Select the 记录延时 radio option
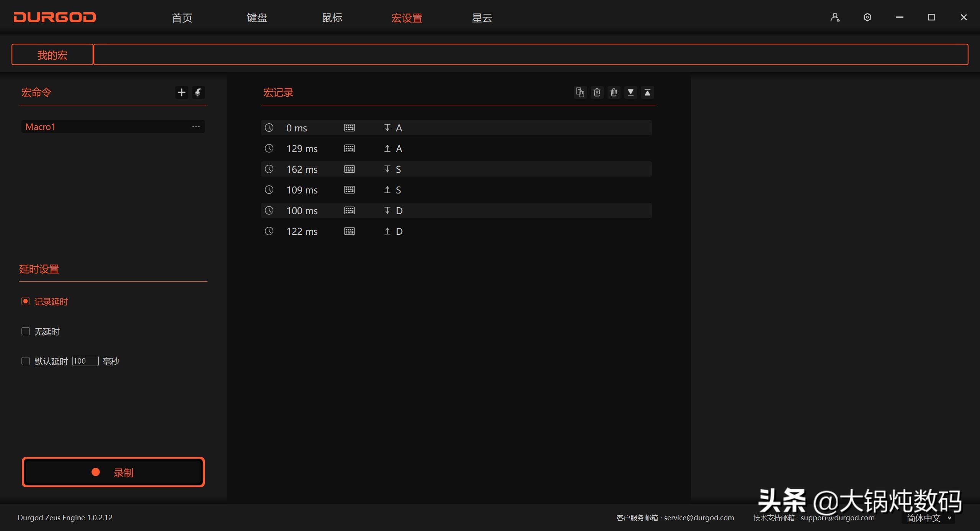Screen dimensions: 980x531 pyautogui.click(x=25, y=301)
